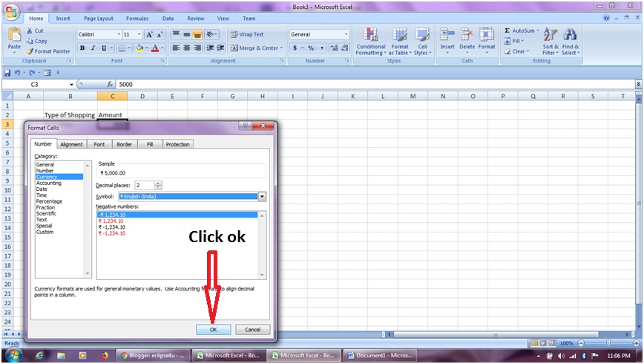Viewport: 644px width, 364px height.
Task: Open Conditional Formatting menu
Action: [x=370, y=41]
